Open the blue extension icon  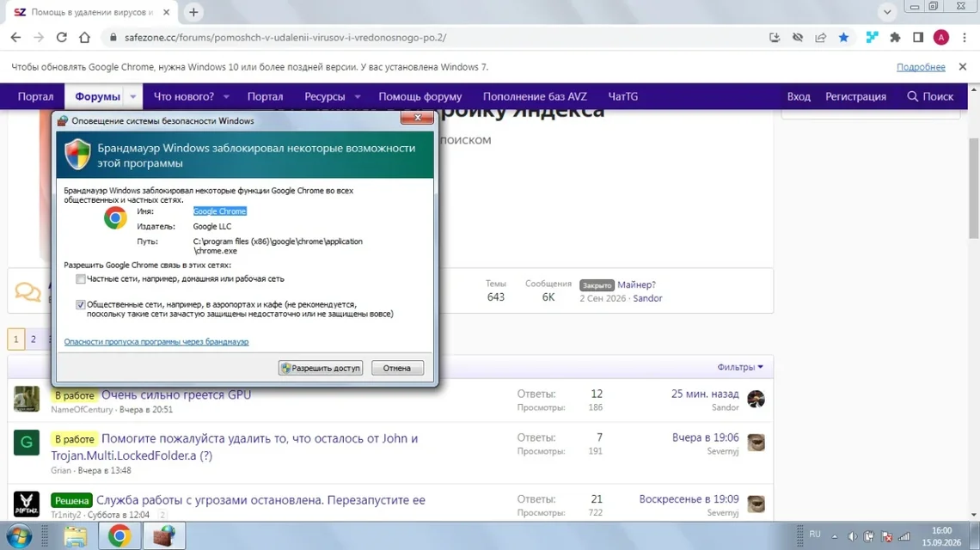click(x=872, y=38)
